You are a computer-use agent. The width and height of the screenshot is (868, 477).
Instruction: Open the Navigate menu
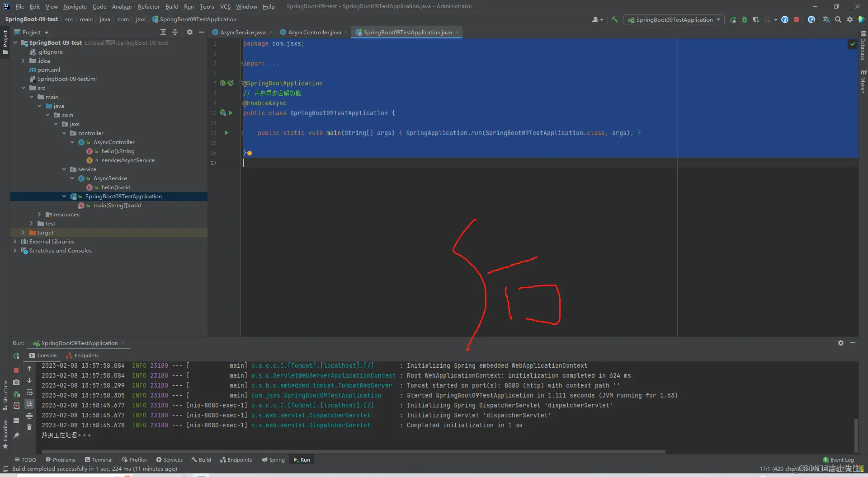click(75, 6)
